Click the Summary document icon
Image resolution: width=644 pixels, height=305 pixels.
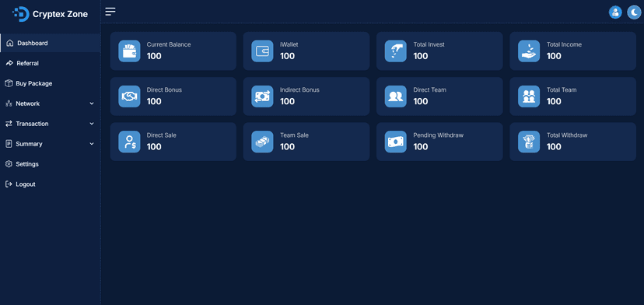click(9, 144)
